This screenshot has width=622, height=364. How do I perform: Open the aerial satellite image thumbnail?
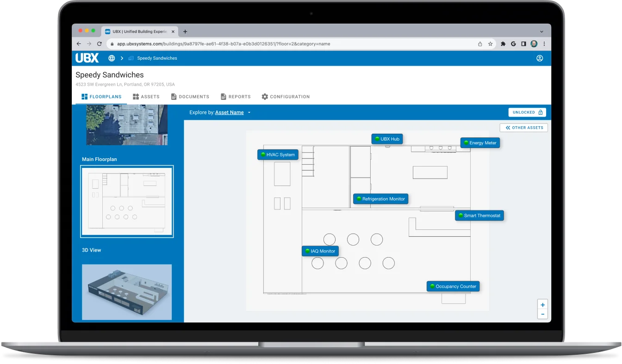(x=127, y=125)
